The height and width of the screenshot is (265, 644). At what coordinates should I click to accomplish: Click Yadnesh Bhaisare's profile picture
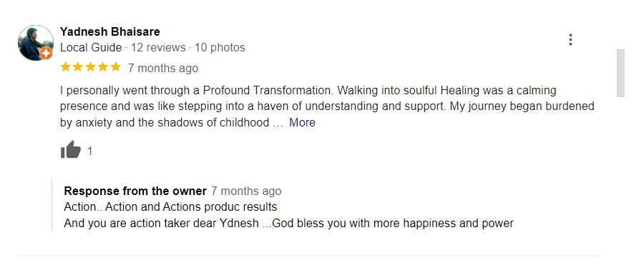(36, 43)
